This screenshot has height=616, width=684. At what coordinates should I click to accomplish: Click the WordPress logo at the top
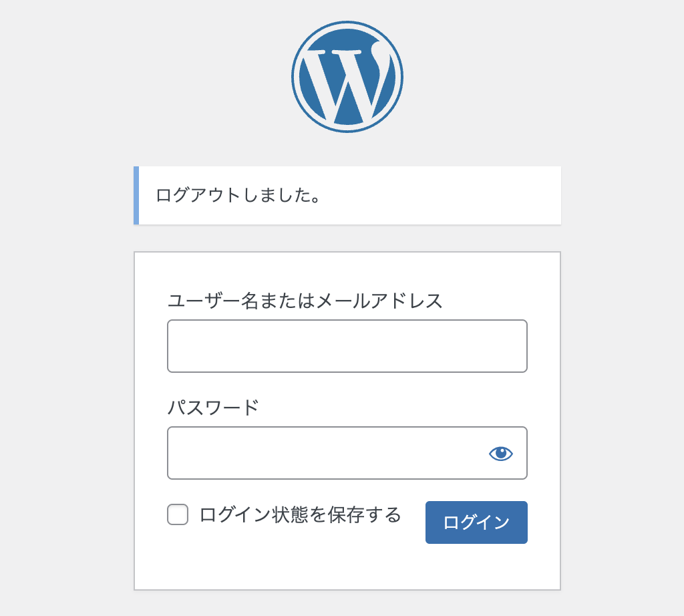point(347,77)
